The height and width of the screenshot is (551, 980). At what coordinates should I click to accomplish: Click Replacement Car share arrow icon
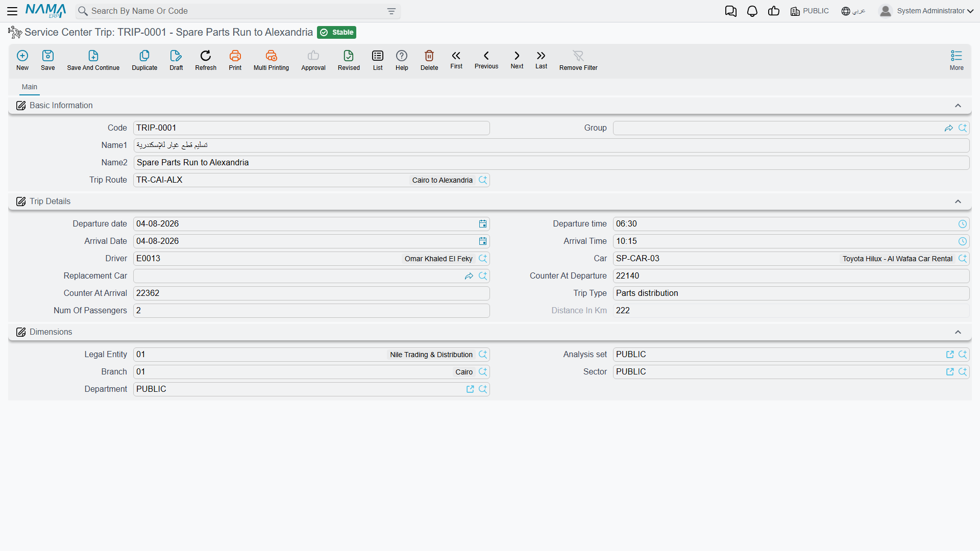point(469,276)
